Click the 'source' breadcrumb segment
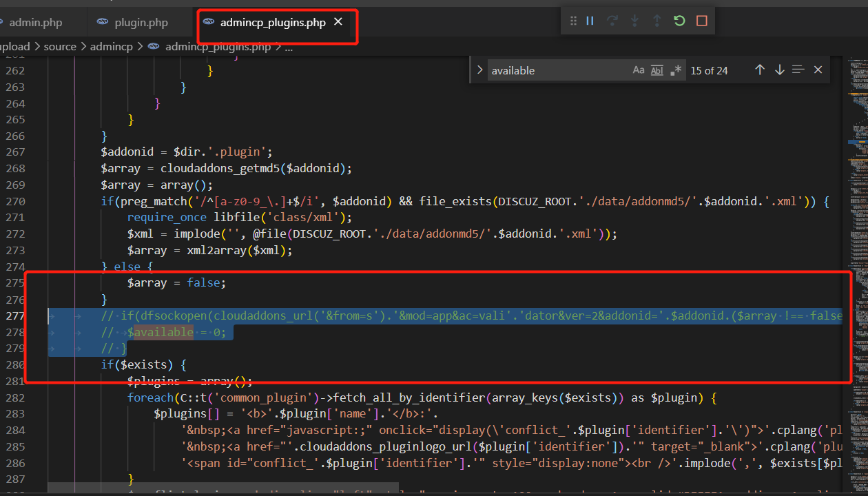Screen dimensions: 868x496 (x=60, y=46)
